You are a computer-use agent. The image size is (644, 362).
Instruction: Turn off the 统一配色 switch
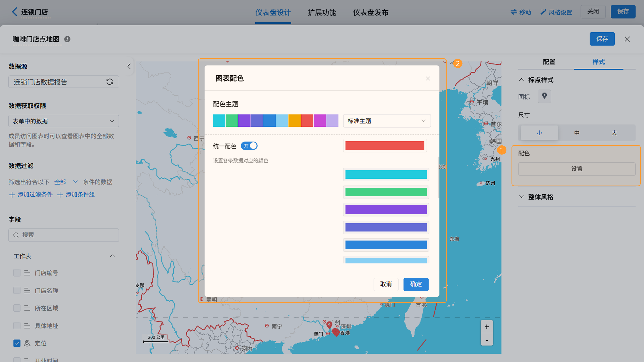point(249,146)
